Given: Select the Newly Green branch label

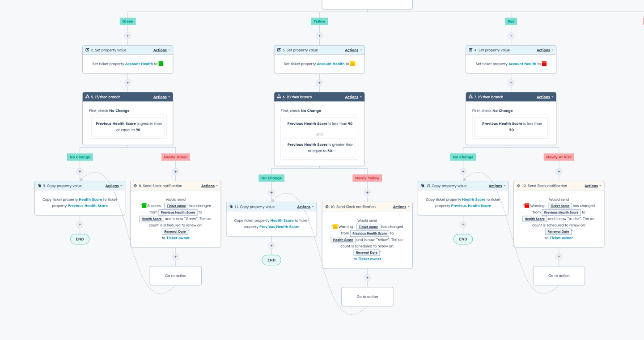Looking at the screenshot, I should 176,157.
